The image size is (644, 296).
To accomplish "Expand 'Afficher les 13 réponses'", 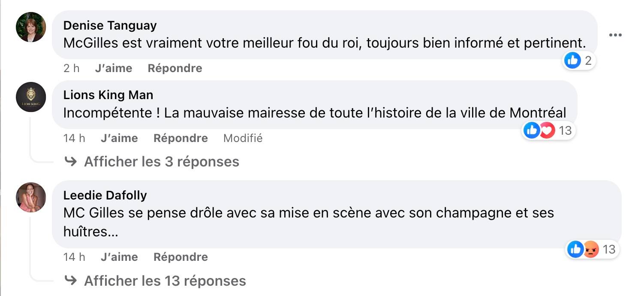I will point(165,281).
